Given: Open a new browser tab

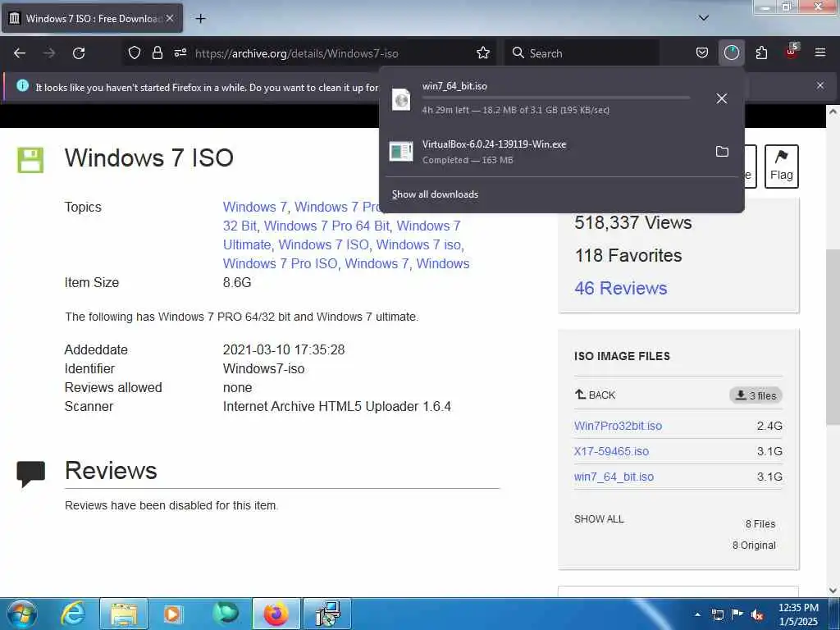Looking at the screenshot, I should click(200, 19).
